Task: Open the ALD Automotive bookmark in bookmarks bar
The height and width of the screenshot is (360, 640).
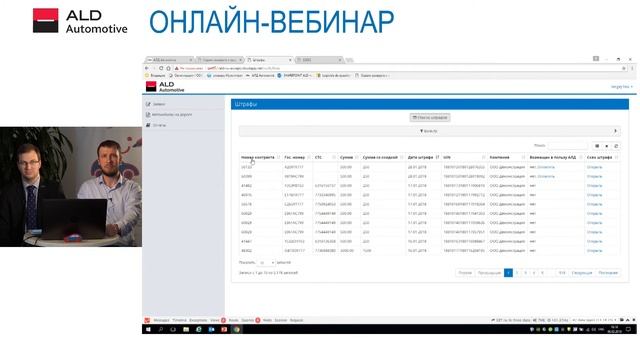Action: (x=260, y=76)
